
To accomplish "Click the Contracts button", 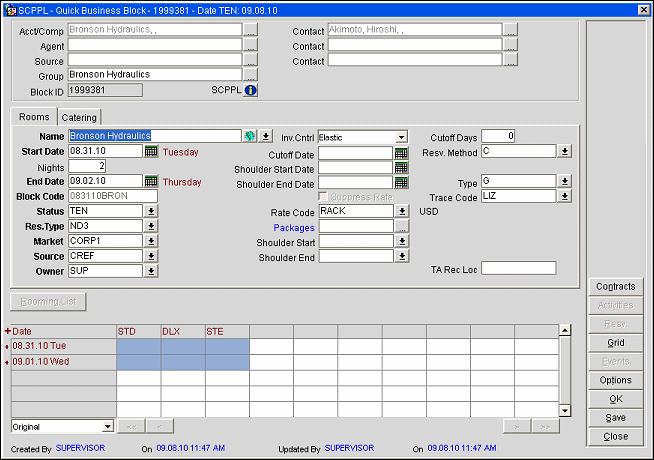I will pyautogui.click(x=615, y=286).
